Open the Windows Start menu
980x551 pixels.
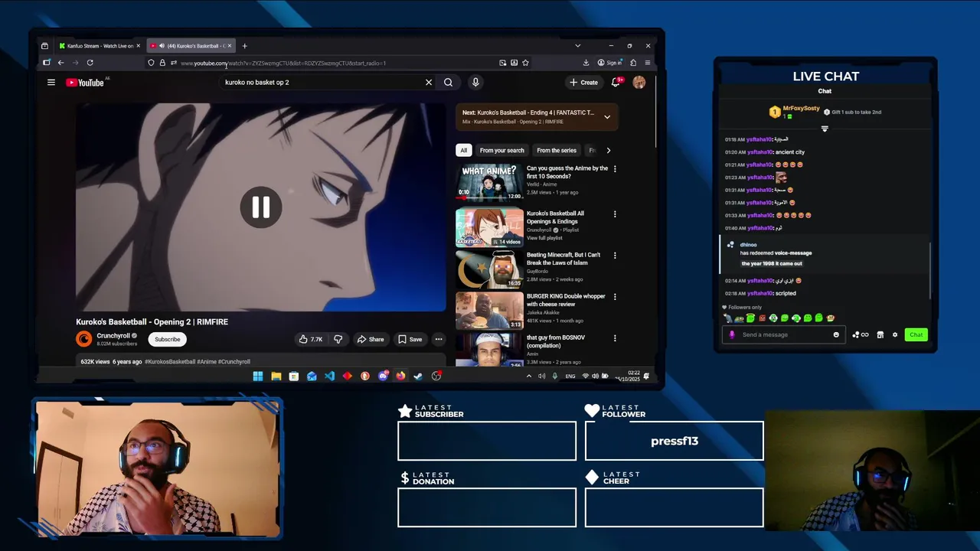point(258,376)
